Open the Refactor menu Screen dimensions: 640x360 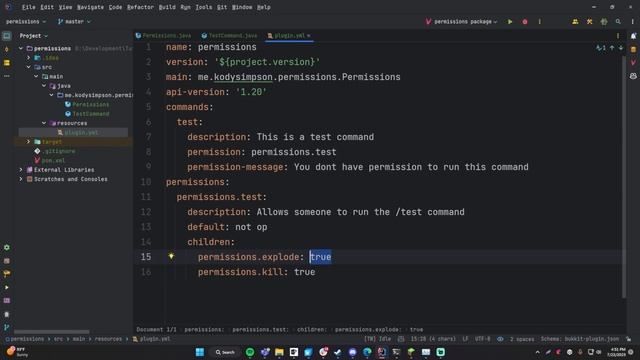(x=140, y=7)
